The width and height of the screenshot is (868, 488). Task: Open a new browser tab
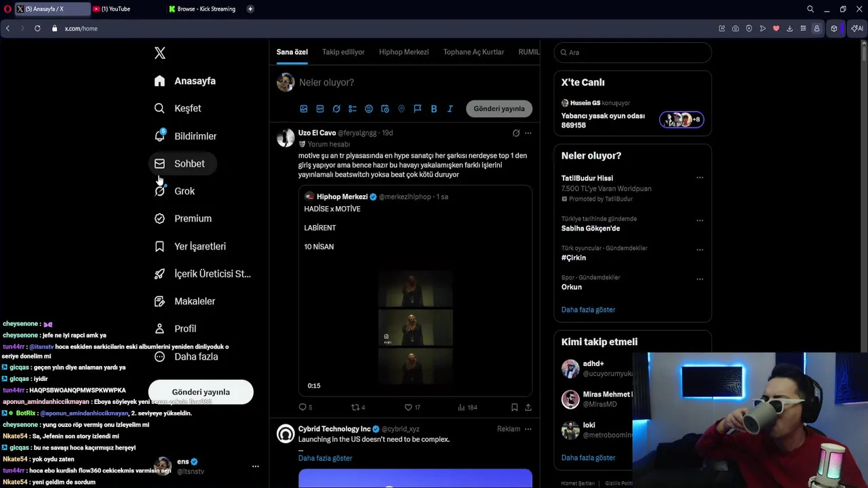250,9
